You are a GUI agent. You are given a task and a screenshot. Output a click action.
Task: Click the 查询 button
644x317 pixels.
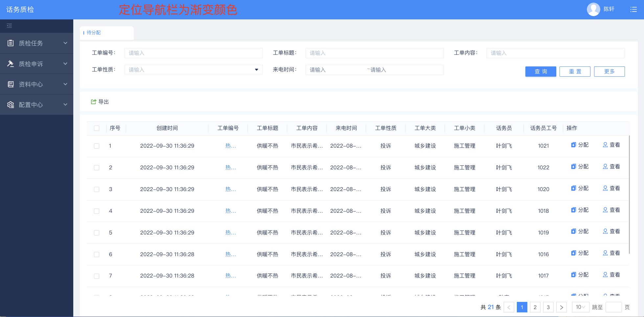coord(541,71)
